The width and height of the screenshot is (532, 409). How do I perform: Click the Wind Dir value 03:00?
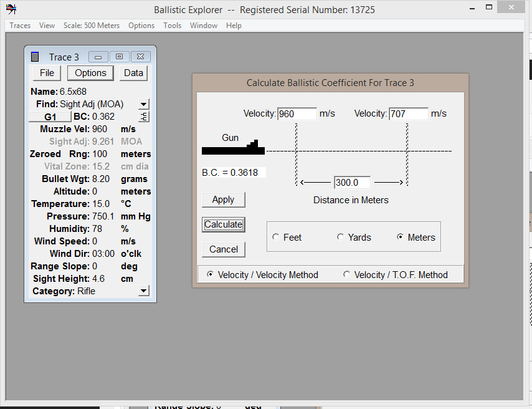click(x=103, y=254)
